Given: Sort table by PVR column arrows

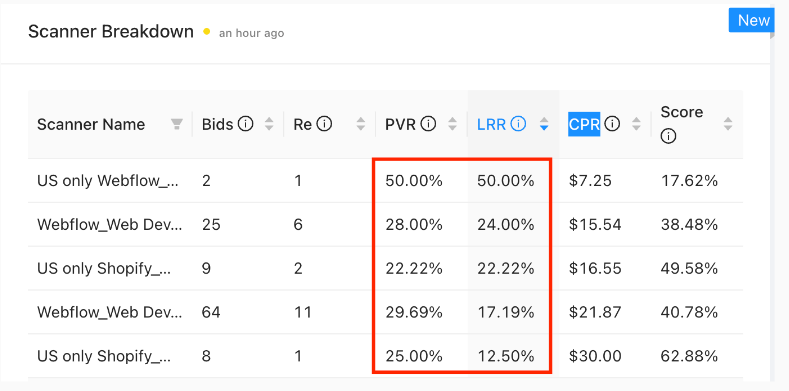Looking at the screenshot, I should (453, 124).
